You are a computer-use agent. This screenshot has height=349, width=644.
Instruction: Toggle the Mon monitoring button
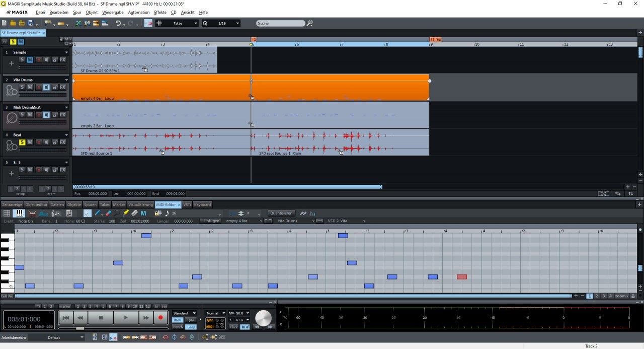(x=178, y=320)
